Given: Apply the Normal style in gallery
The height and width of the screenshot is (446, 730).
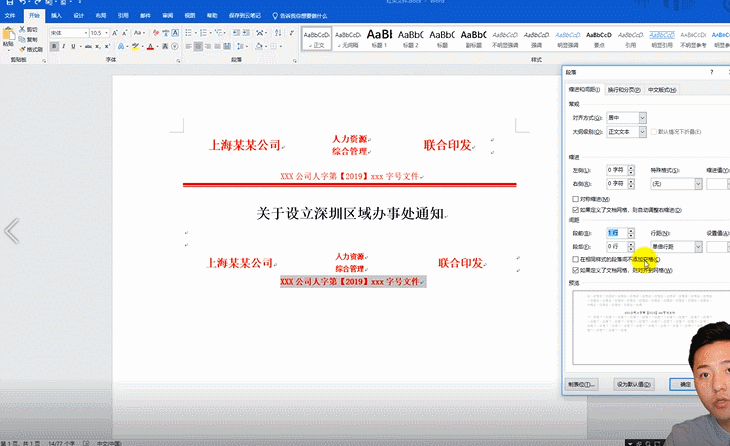Looking at the screenshot, I should [317, 38].
